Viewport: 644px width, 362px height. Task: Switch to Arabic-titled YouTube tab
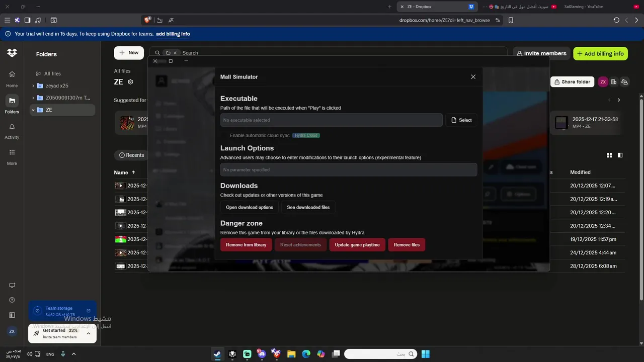519,7
